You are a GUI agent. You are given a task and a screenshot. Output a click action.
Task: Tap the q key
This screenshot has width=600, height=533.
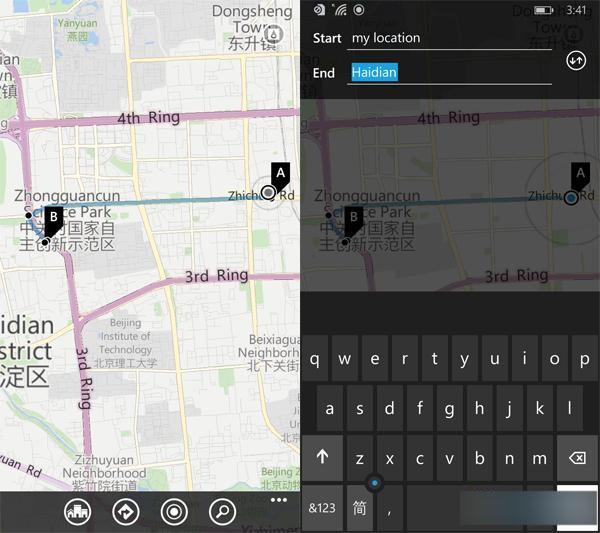[315, 359]
